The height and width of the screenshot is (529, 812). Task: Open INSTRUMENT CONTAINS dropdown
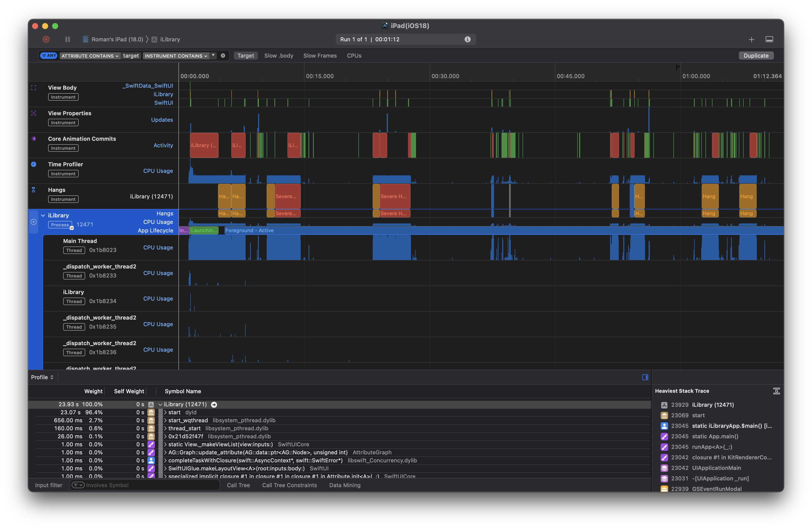coord(176,56)
